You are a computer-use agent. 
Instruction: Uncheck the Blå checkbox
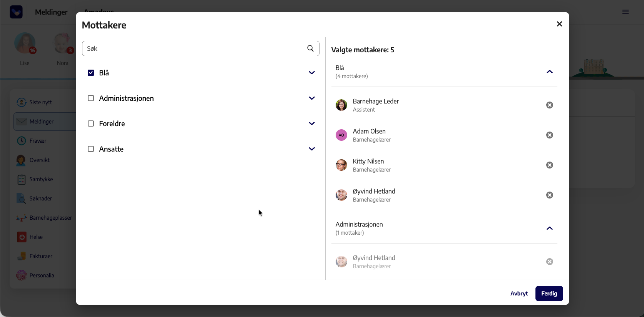click(91, 73)
